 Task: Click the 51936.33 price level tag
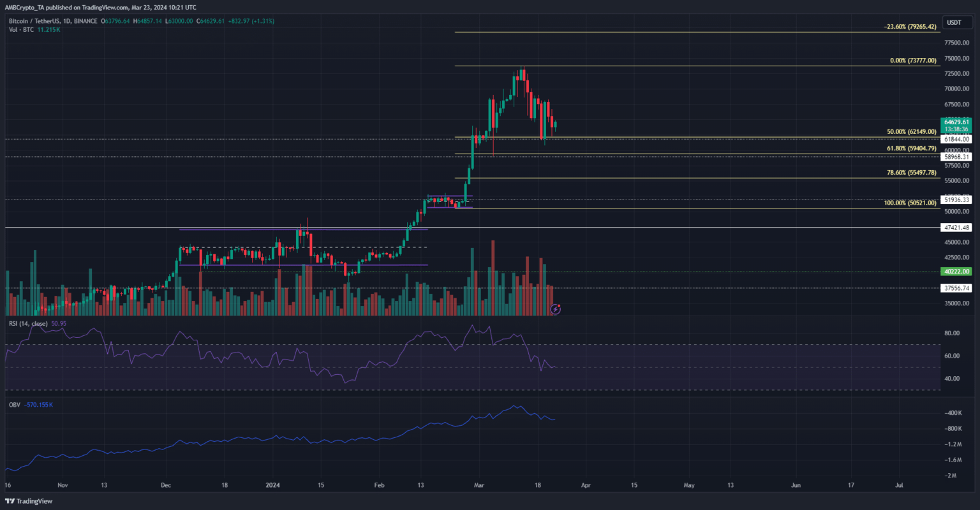click(x=956, y=200)
